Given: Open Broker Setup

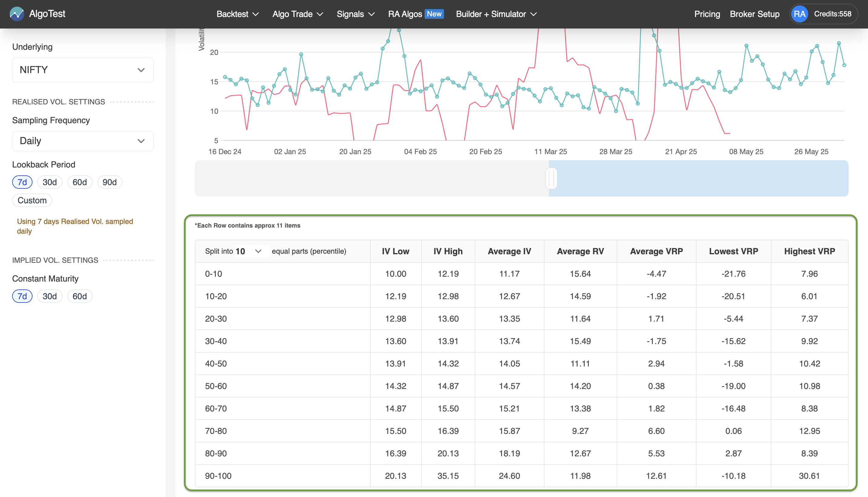Looking at the screenshot, I should 755,14.
